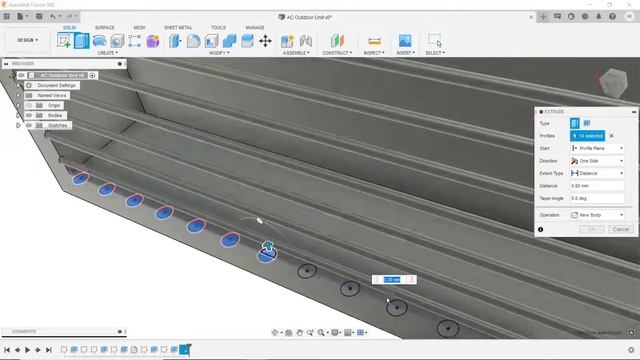Click the Browser panel pin dot

click(120, 64)
